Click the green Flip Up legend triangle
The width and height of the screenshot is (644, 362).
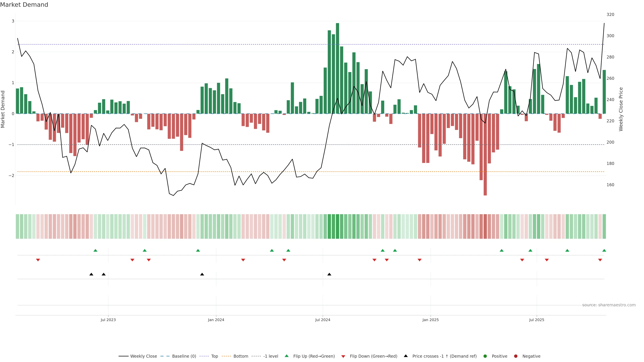[287, 356]
